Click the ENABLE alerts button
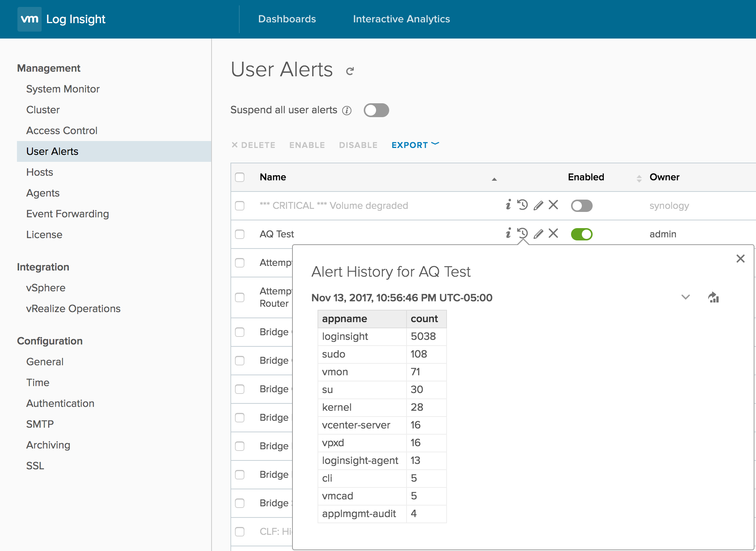The image size is (756, 551). [x=307, y=145]
